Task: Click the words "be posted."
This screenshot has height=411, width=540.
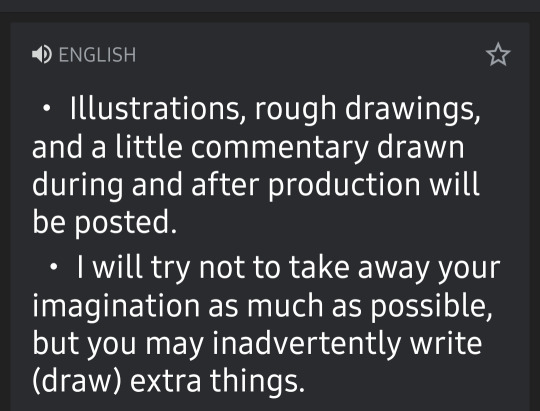Action: [x=105, y=223]
